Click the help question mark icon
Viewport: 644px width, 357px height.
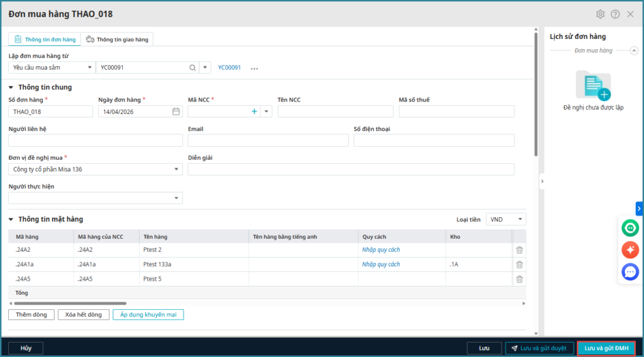tap(615, 14)
